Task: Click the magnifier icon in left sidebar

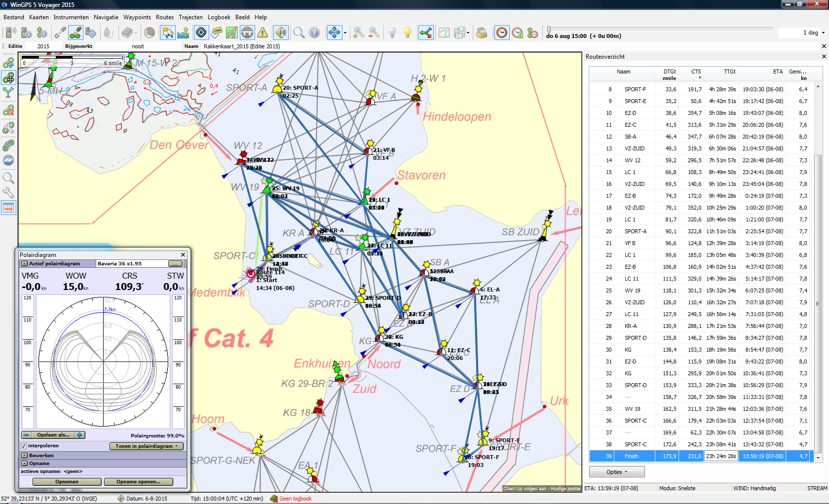Action: pyautogui.click(x=8, y=178)
